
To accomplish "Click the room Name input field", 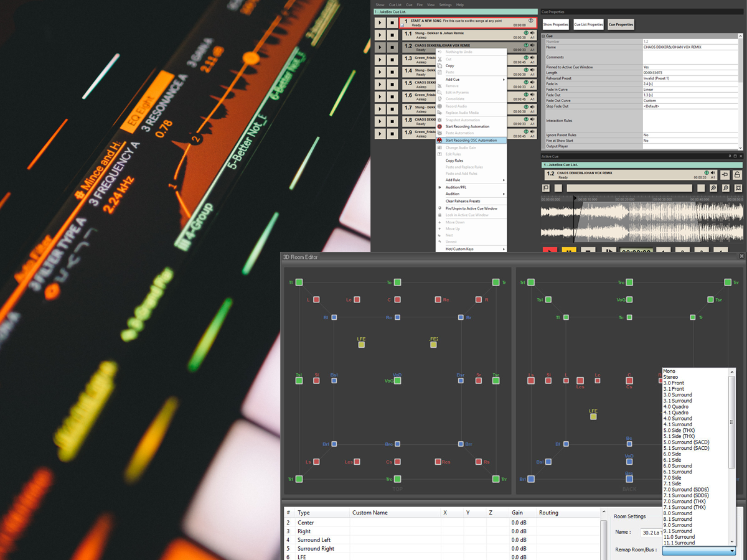I will pyautogui.click(x=652, y=533).
